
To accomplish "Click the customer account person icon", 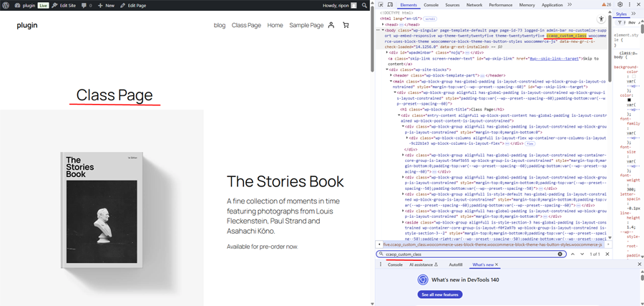I will pyautogui.click(x=331, y=25).
